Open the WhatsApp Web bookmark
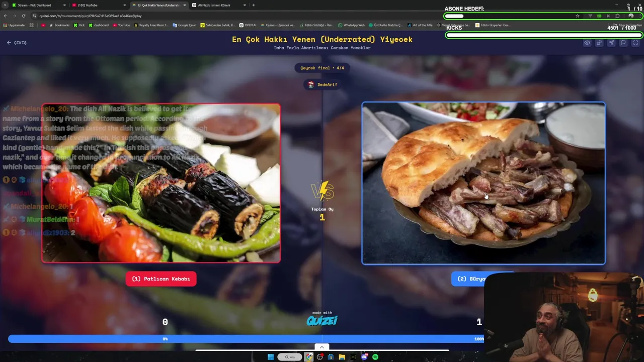The width and height of the screenshot is (644, 362). pos(351,25)
